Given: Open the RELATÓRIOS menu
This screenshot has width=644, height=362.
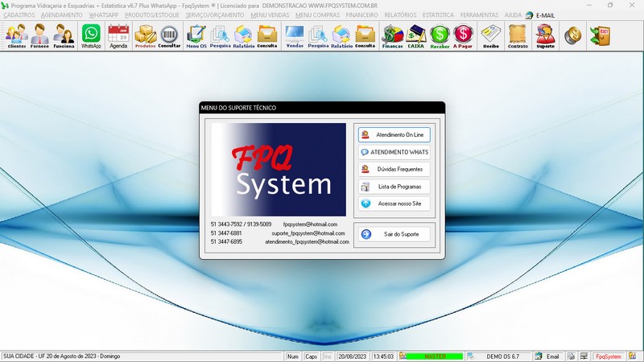Looking at the screenshot, I should (x=400, y=15).
